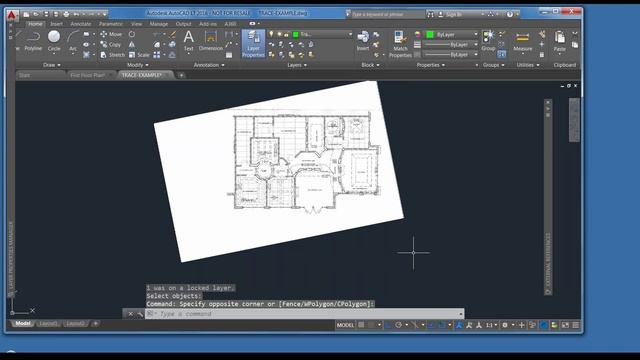Toggle hardware acceleration blue circle icon
The image size is (640, 360).
(x=544, y=325)
